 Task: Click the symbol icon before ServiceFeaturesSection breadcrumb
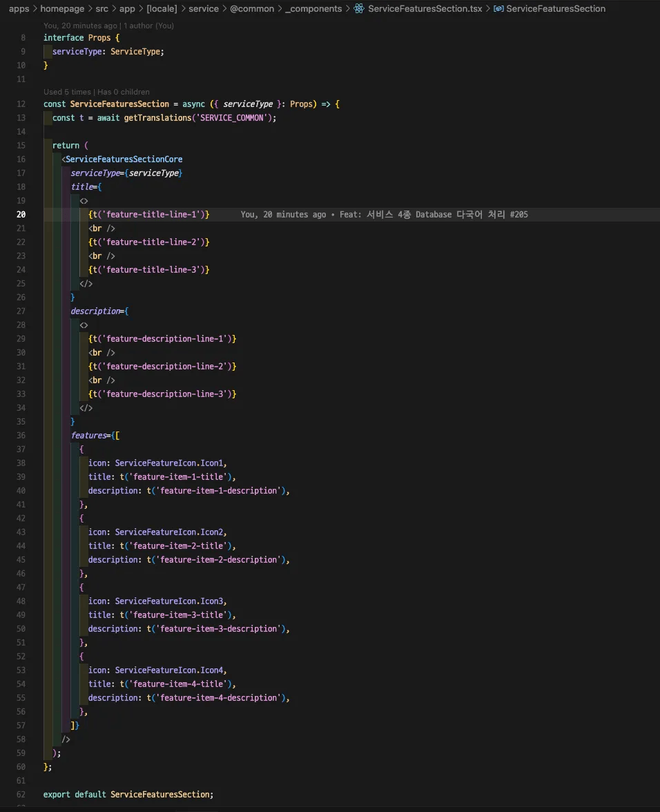coord(498,9)
